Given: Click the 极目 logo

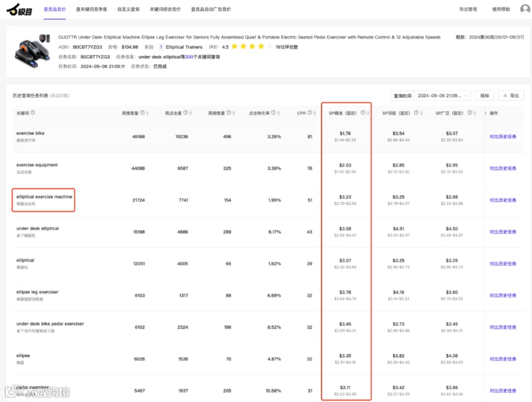Looking at the screenshot, I should click(20, 10).
